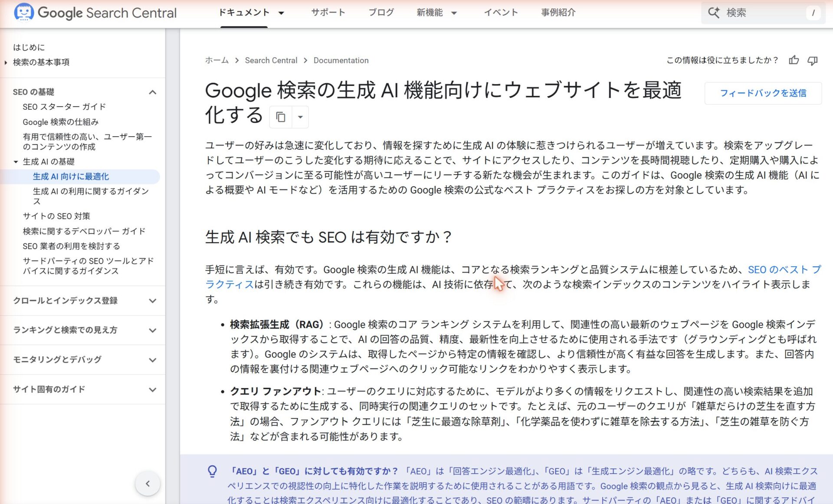Click the フィードバックを送信 button

coord(763,93)
